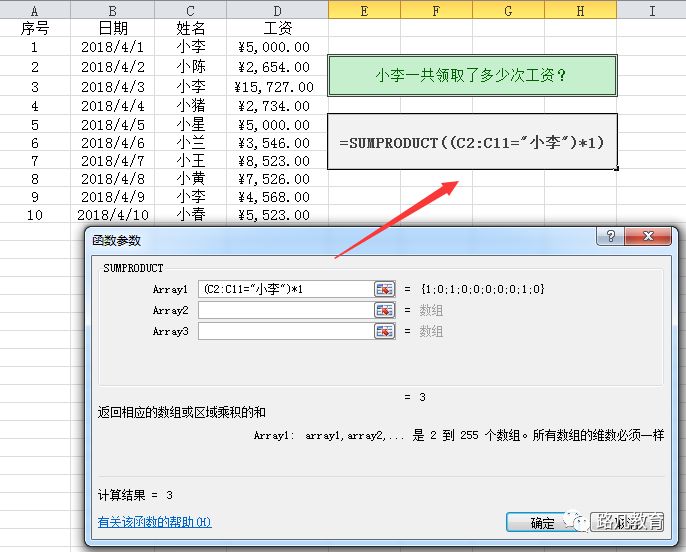Click into the empty Array2 input field
Screen dimensions: 686x552
click(285, 310)
